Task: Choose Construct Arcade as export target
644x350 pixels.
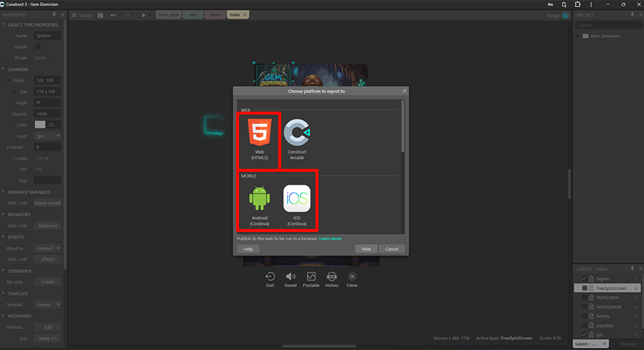Action: point(297,139)
